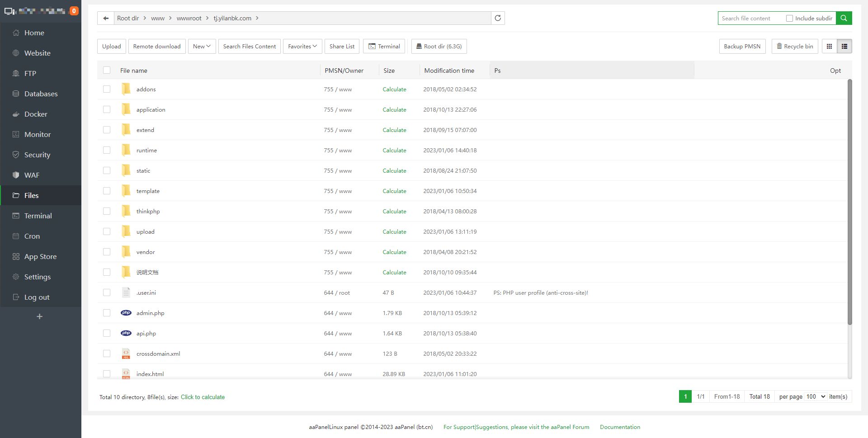Click the file list vertical scrollbar
The image size is (868, 438).
pos(849,202)
